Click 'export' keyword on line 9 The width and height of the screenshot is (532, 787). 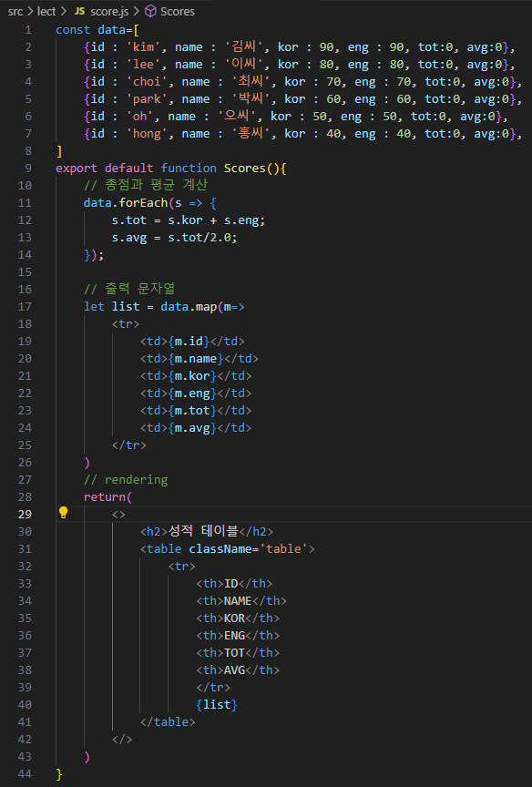(x=77, y=169)
